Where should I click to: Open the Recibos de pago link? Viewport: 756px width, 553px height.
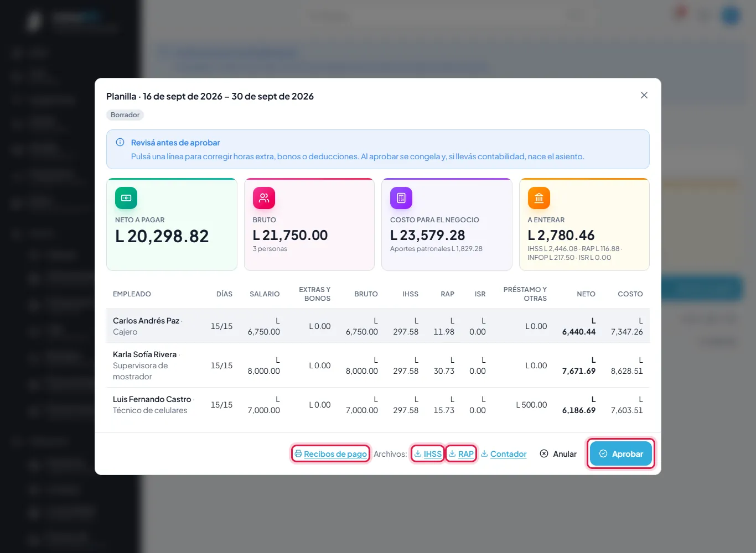coord(331,454)
